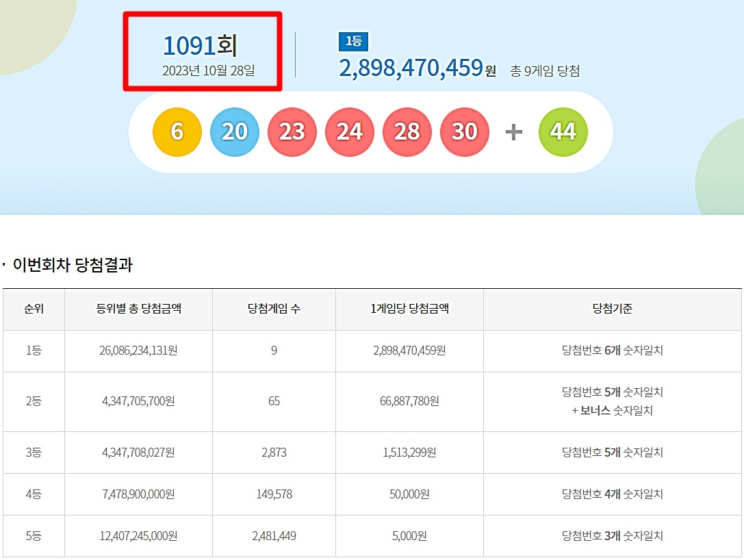The height and width of the screenshot is (560, 744).
Task: Select per-game amount 66,887,780원
Action: (409, 401)
